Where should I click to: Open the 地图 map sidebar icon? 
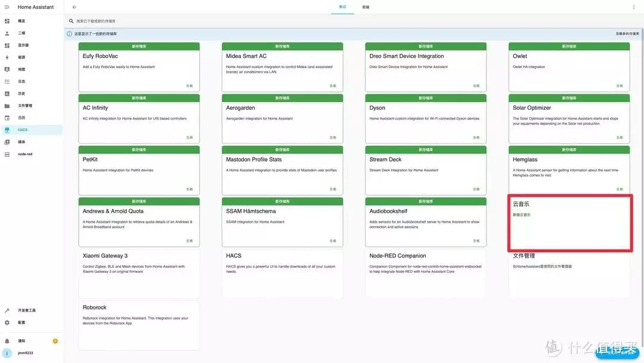click(7, 69)
